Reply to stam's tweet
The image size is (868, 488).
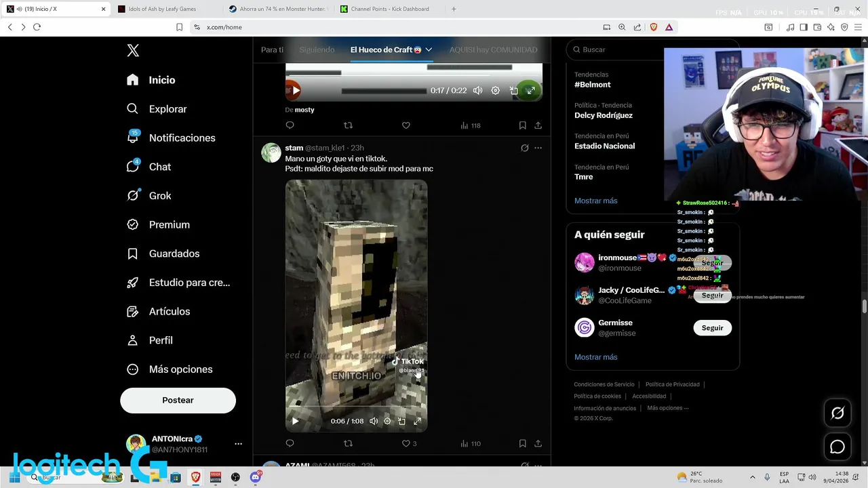pos(290,443)
